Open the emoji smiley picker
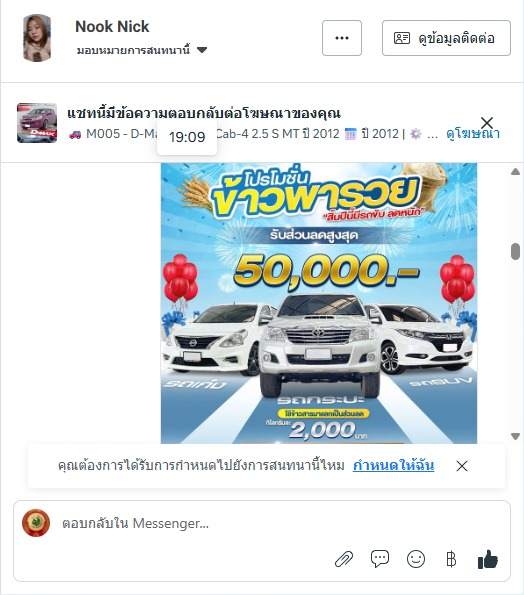The width and height of the screenshot is (524, 595). pyautogui.click(x=416, y=559)
